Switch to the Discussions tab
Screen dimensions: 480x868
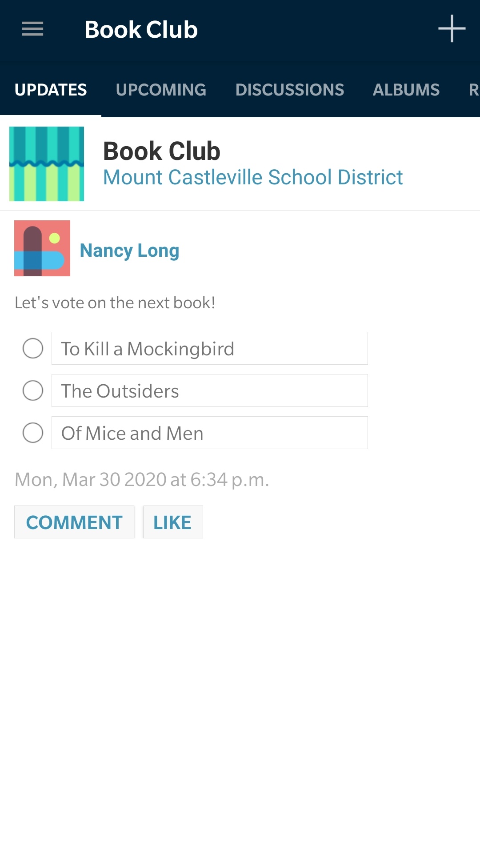(x=290, y=90)
